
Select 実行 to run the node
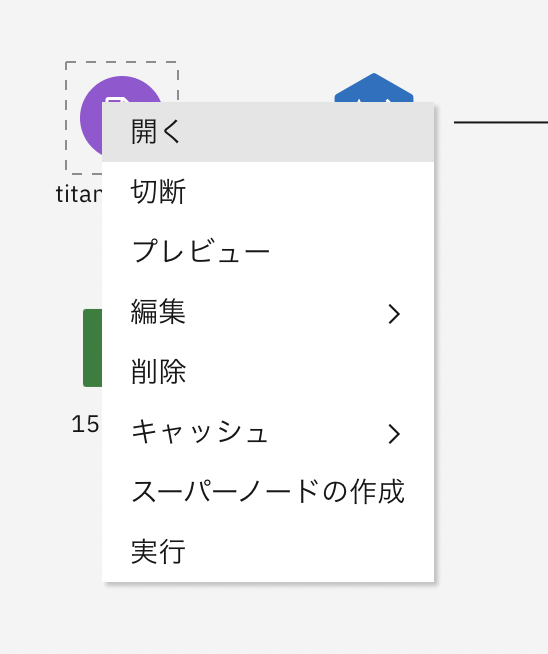(x=158, y=551)
